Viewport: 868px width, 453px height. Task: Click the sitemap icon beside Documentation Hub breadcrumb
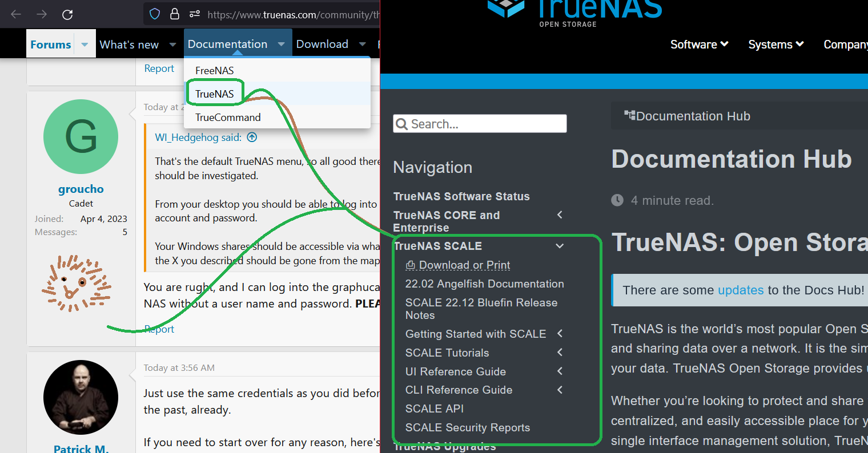[x=630, y=115]
